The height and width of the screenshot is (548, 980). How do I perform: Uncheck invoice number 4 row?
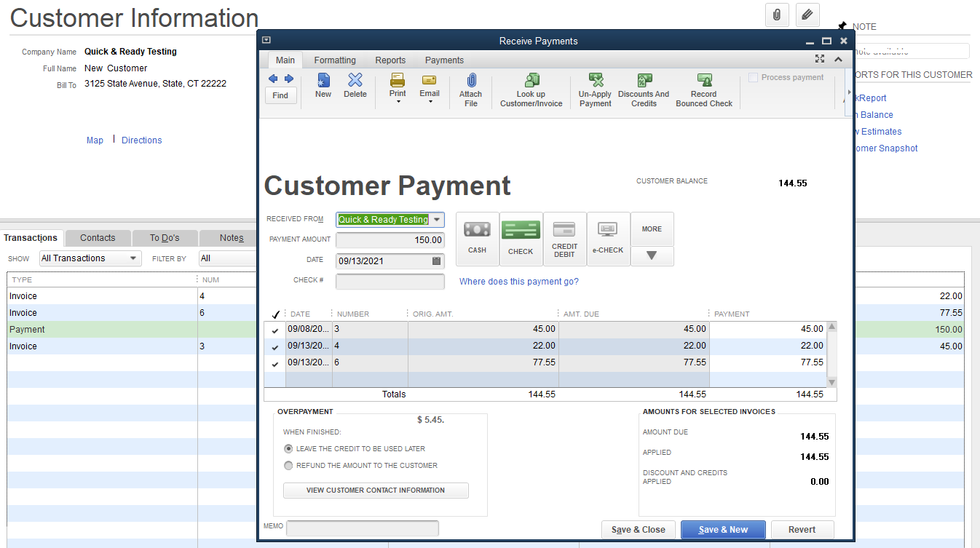(274, 347)
